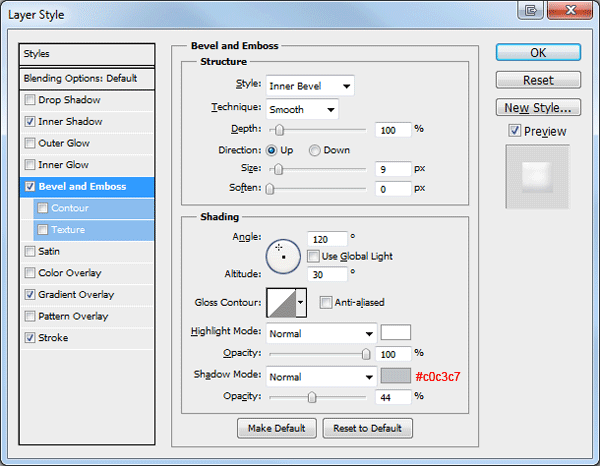Image resolution: width=600 pixels, height=466 pixels.
Task: Select Gradient Overlay in the styles list
Action: coord(76,295)
